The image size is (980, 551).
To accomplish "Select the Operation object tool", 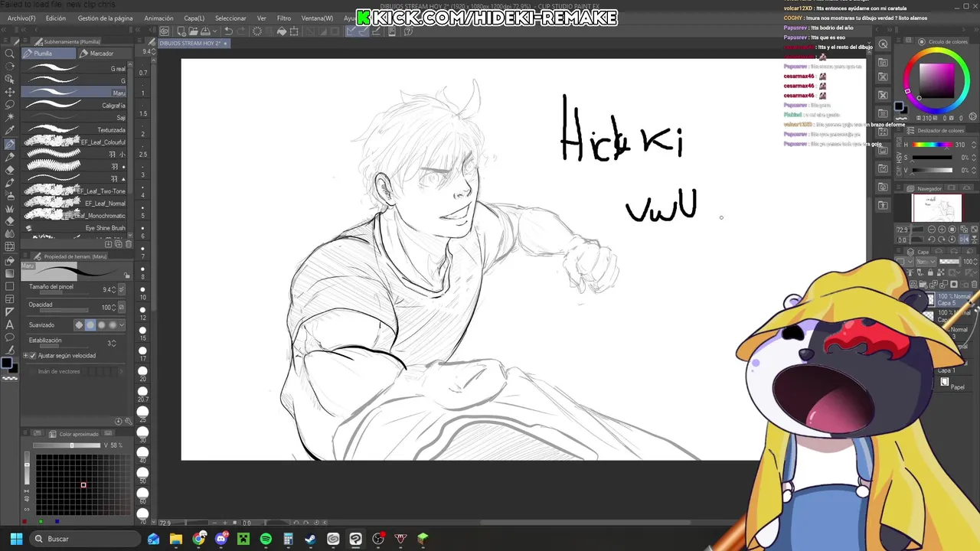I will 9,80.
